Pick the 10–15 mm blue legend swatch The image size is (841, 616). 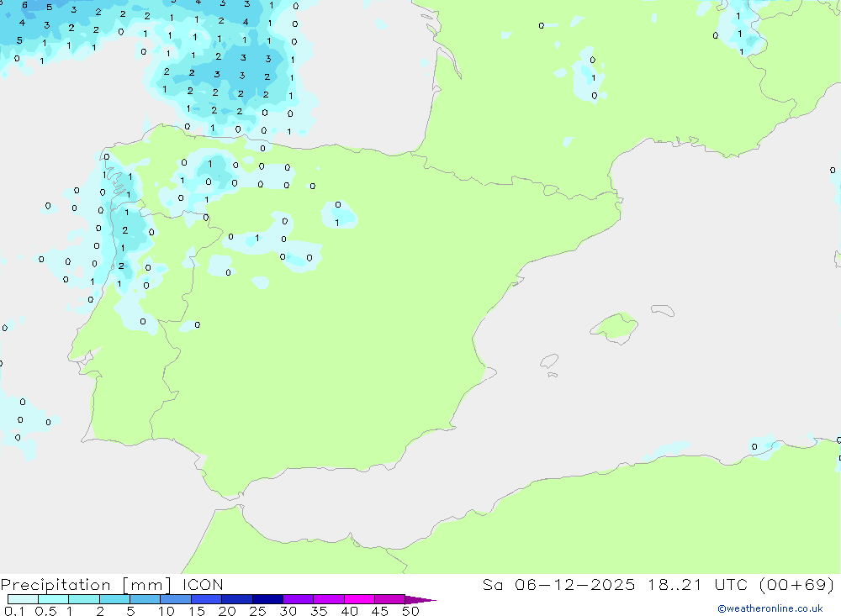[176, 599]
